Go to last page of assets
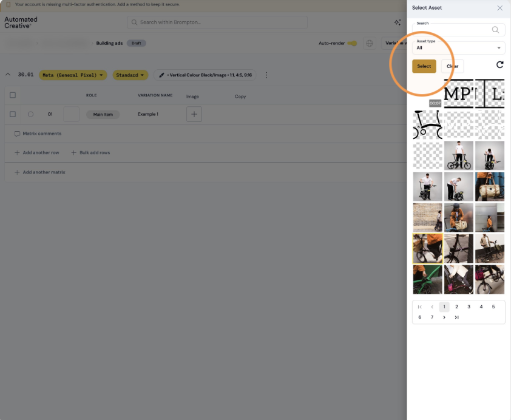The image size is (511, 420). (x=456, y=317)
